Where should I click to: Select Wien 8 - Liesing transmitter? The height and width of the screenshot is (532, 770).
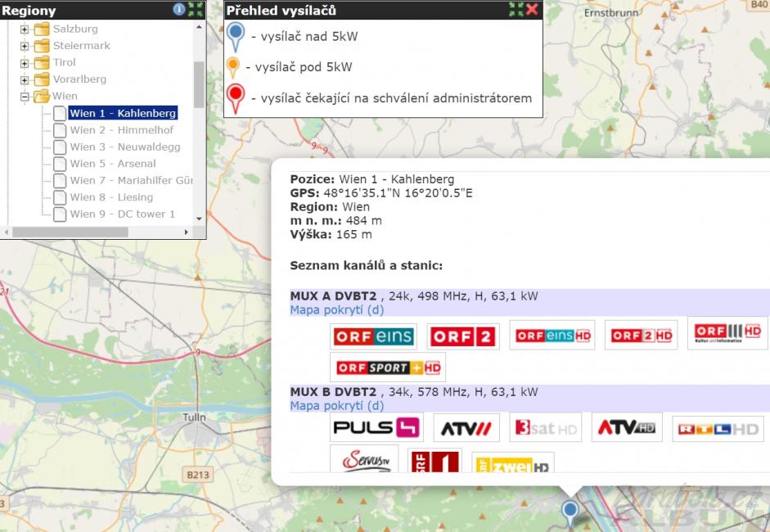(x=111, y=197)
